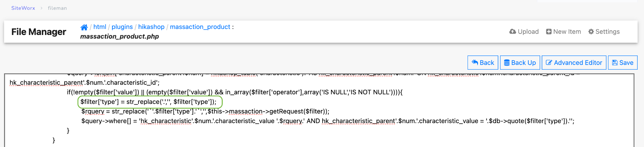Click the fileman breadcrumb item

tap(57, 8)
